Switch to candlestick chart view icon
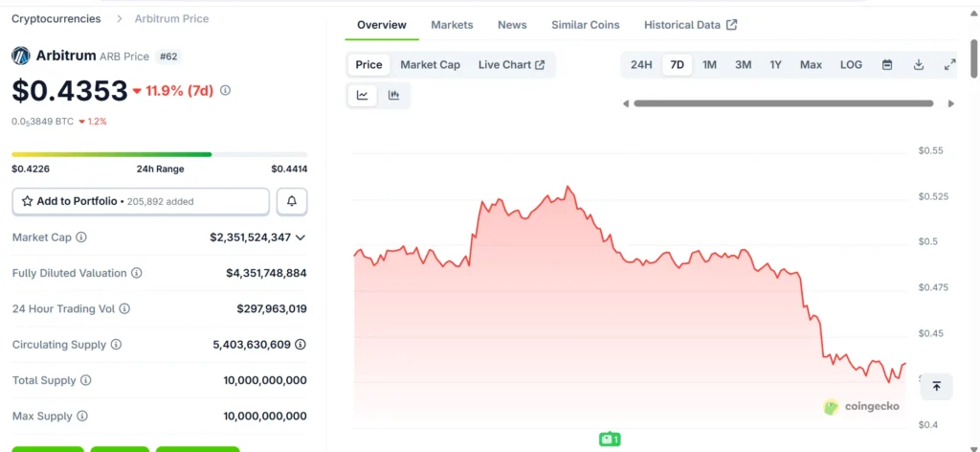Viewport: 980px width, 452px height. coord(393,95)
